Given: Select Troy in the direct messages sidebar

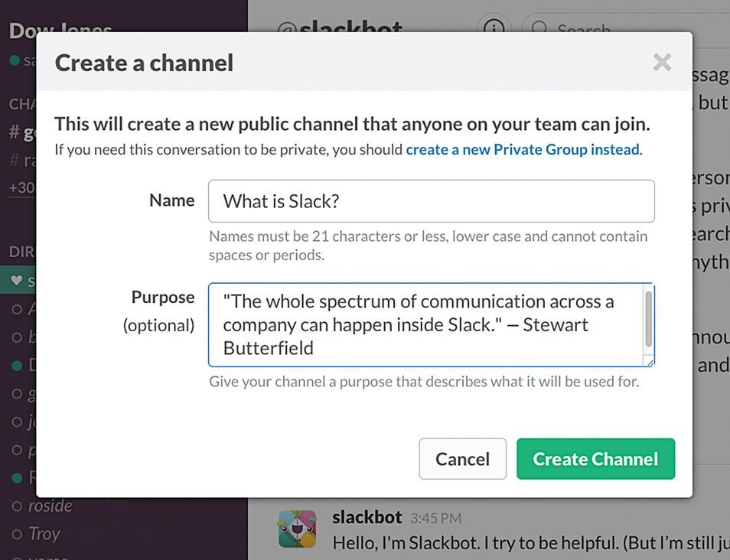Looking at the screenshot, I should click(x=44, y=533).
